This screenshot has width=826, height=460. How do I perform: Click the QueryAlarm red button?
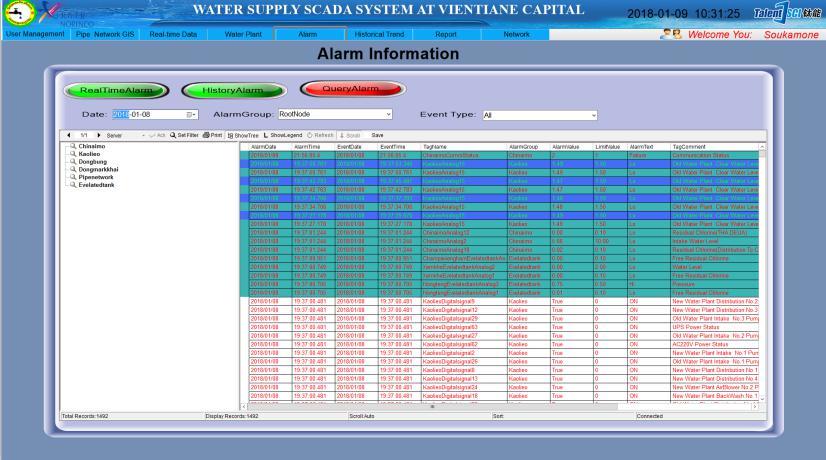pos(352,89)
